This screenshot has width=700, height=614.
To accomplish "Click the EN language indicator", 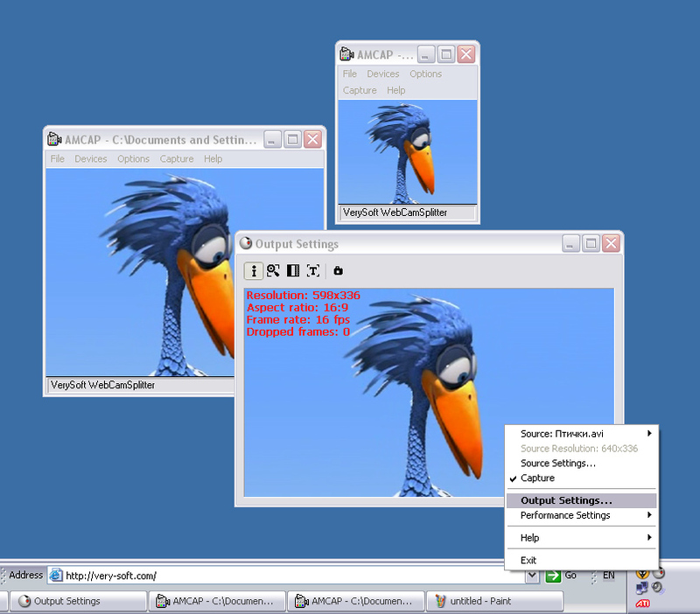I will pyautogui.click(x=608, y=576).
